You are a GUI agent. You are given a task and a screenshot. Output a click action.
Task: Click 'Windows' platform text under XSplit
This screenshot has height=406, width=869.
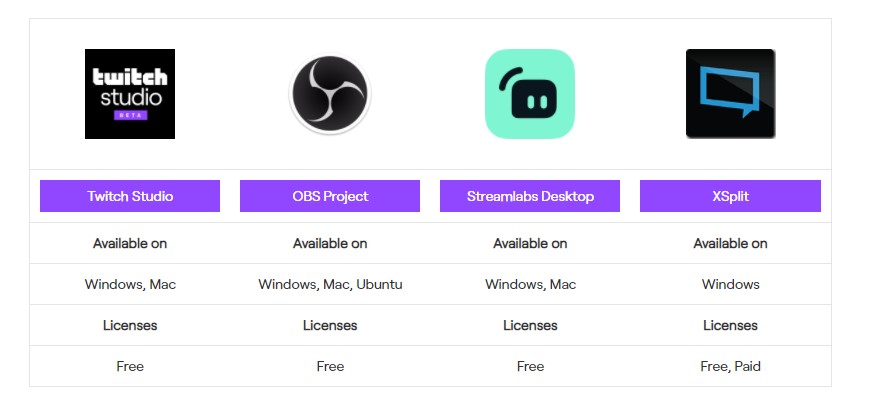click(x=730, y=284)
